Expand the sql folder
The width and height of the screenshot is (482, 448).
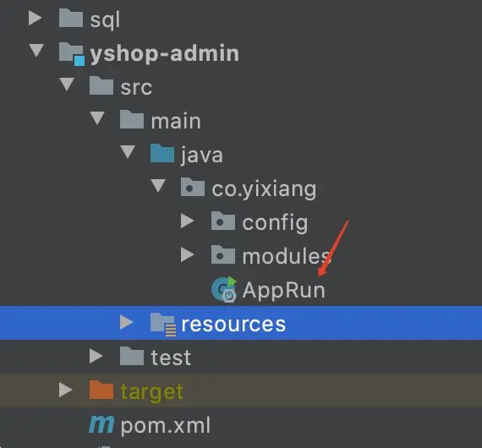click(x=35, y=18)
